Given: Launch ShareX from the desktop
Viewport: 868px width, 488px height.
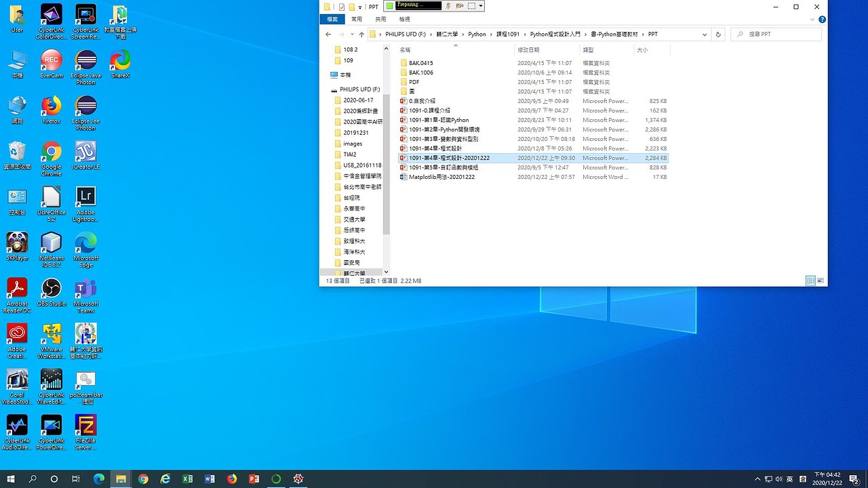Looking at the screenshot, I should coord(120,64).
